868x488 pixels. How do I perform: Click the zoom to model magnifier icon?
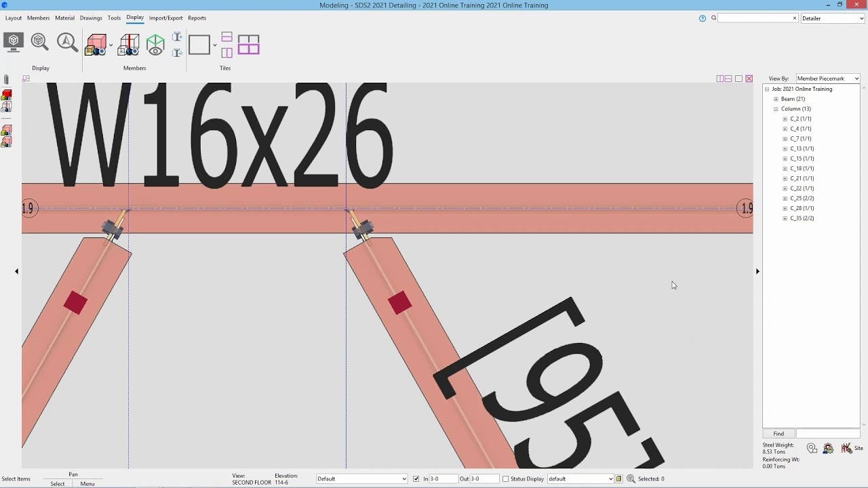pos(39,42)
